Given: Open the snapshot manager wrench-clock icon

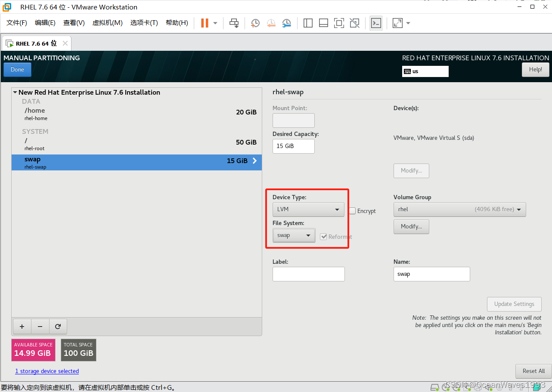Looking at the screenshot, I should click(286, 23).
